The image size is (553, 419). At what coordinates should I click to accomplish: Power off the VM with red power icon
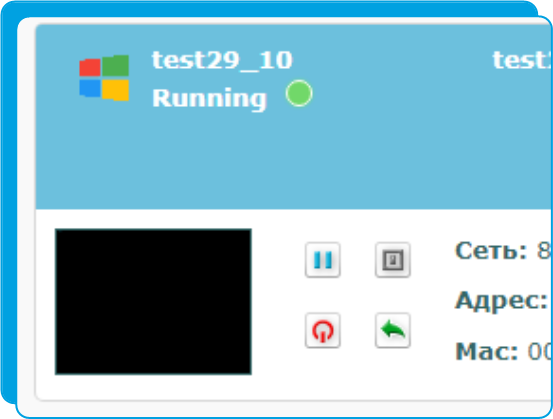point(322,330)
